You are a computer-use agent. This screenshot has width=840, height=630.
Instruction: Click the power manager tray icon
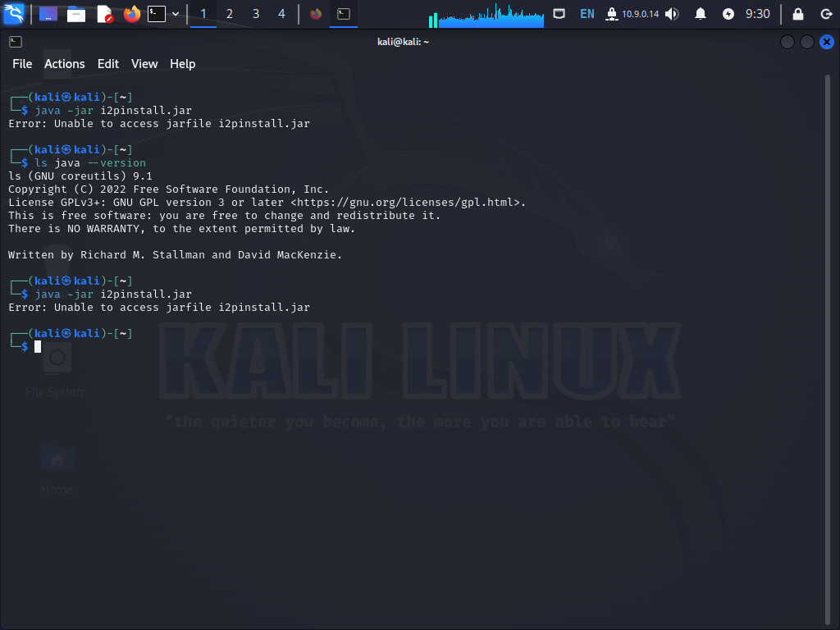728,14
